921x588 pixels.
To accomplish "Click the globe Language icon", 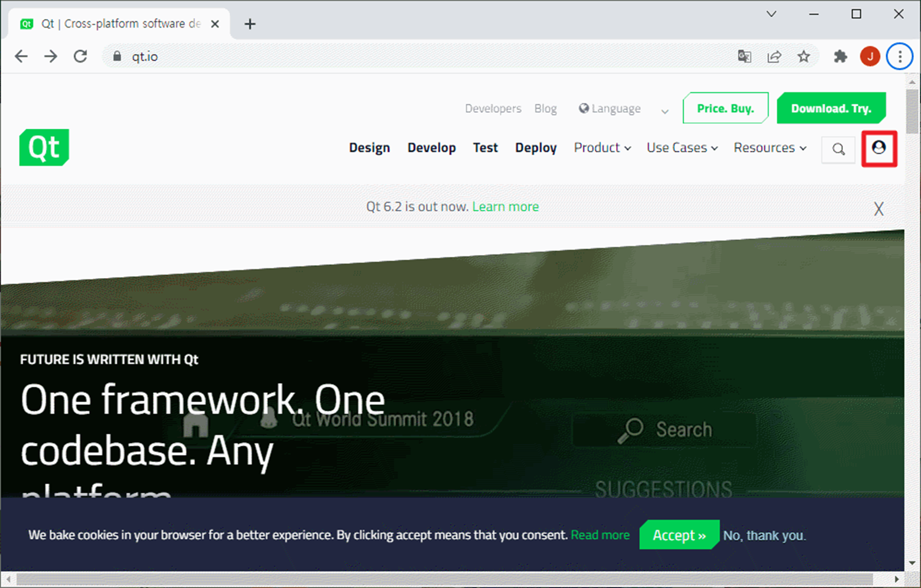I will 584,108.
